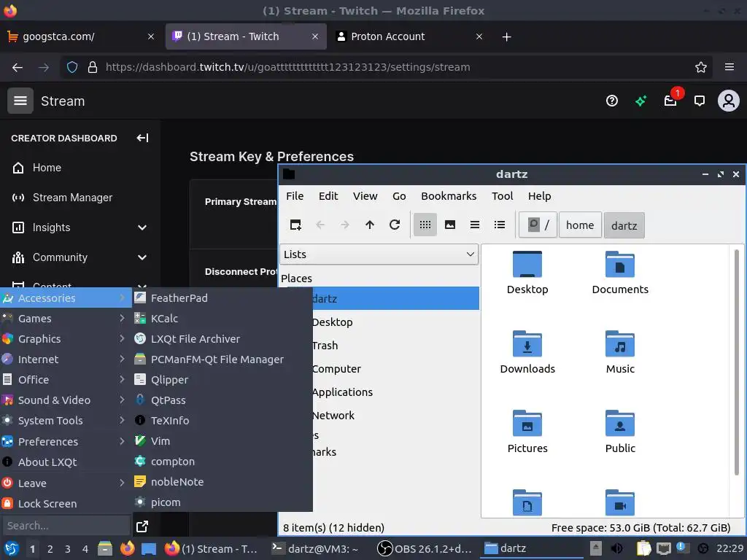Open the Firefox application menu
This screenshot has height=560, width=747.
[729, 67]
